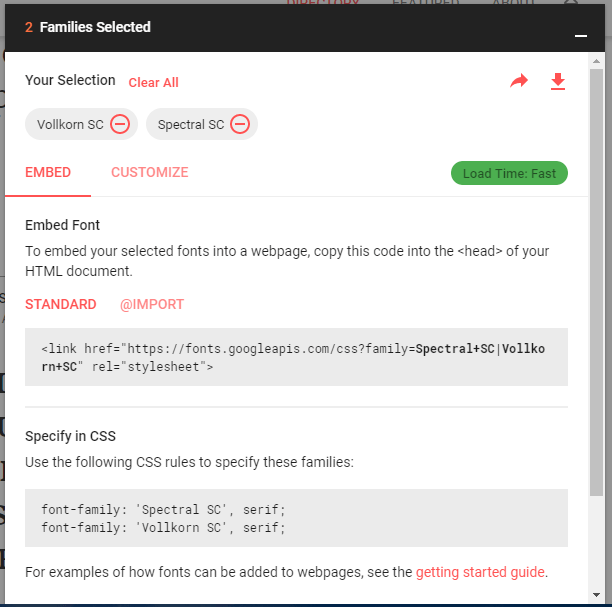
Task: Select the STANDARD embed option
Action: coord(60,304)
